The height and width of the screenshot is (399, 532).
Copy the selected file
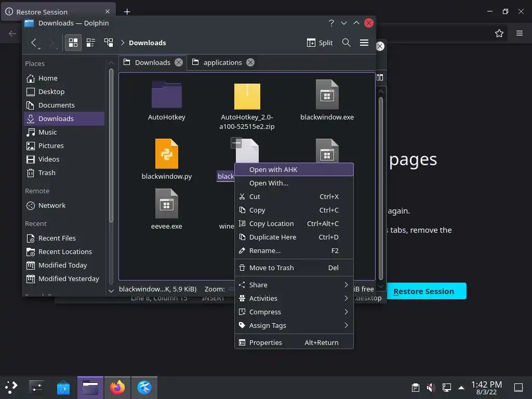[294, 210]
